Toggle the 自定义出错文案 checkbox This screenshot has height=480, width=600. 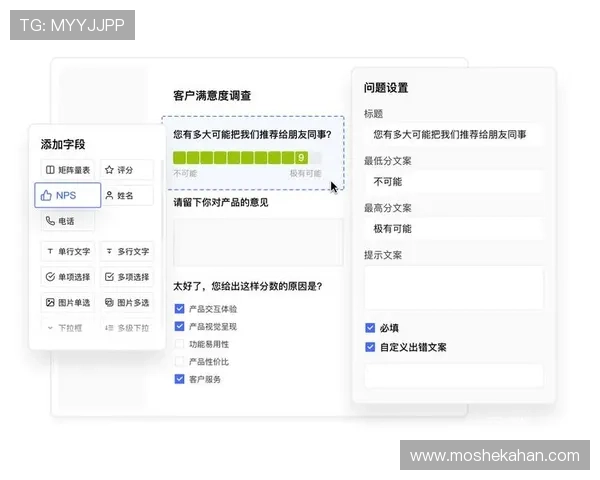[370, 347]
